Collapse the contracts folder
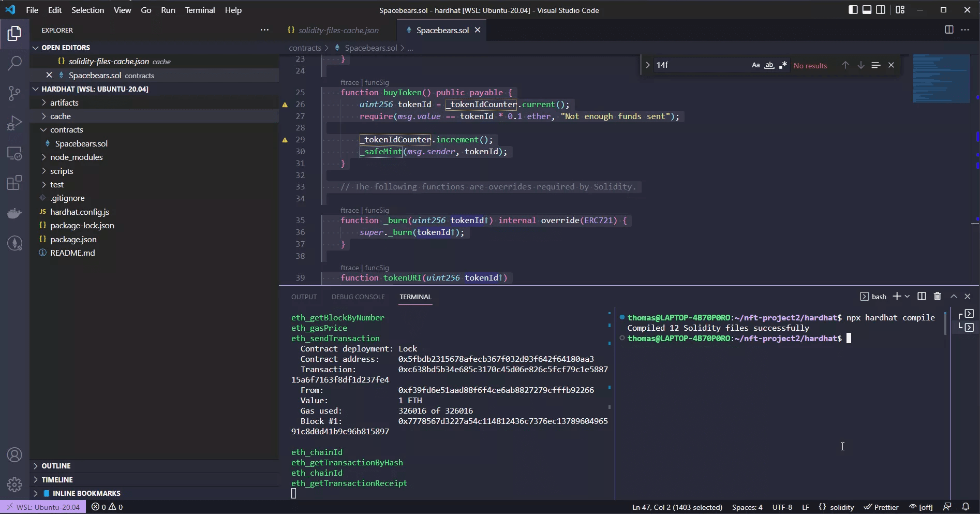Screen dimensions: 980x514 click(x=44, y=130)
